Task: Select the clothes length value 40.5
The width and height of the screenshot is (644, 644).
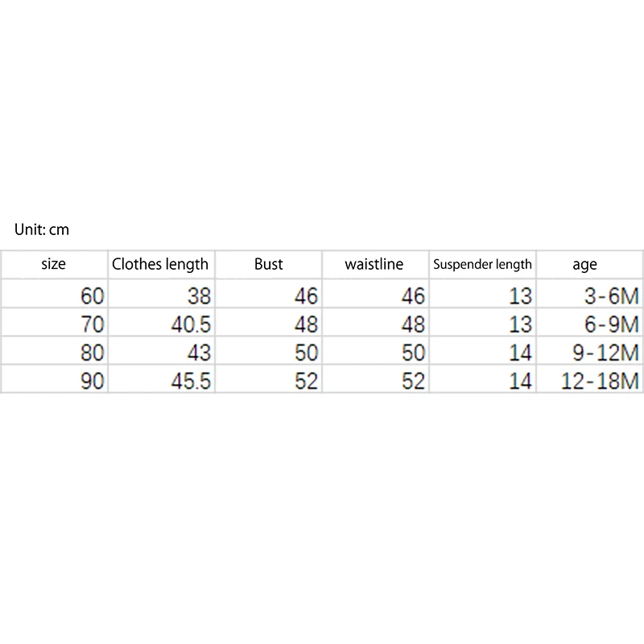Action: [x=192, y=324]
